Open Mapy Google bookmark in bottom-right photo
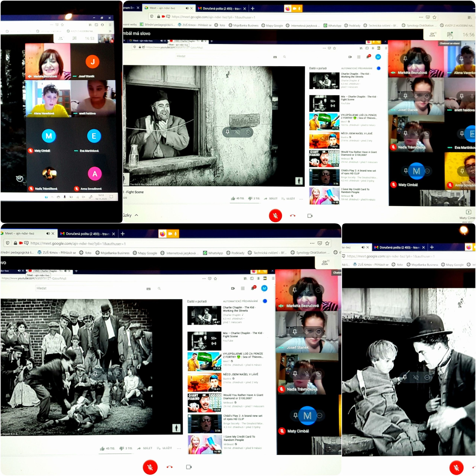 tap(452, 265)
